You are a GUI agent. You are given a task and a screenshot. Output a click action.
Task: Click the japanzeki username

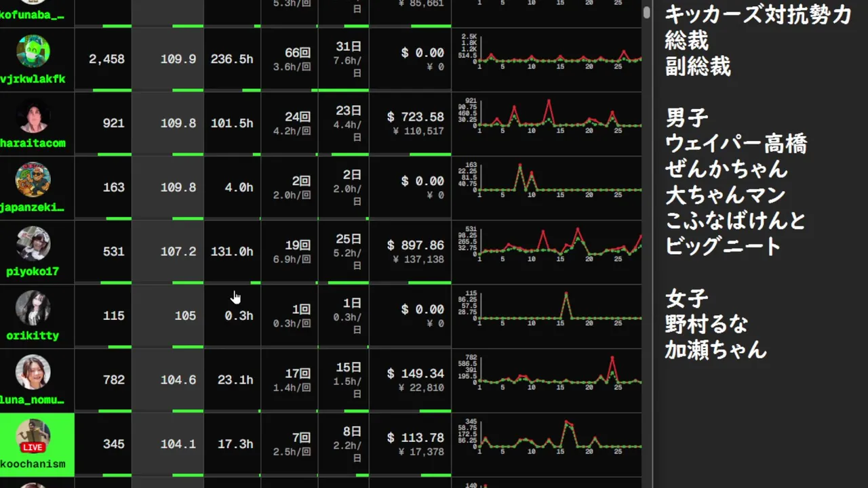[x=33, y=207]
